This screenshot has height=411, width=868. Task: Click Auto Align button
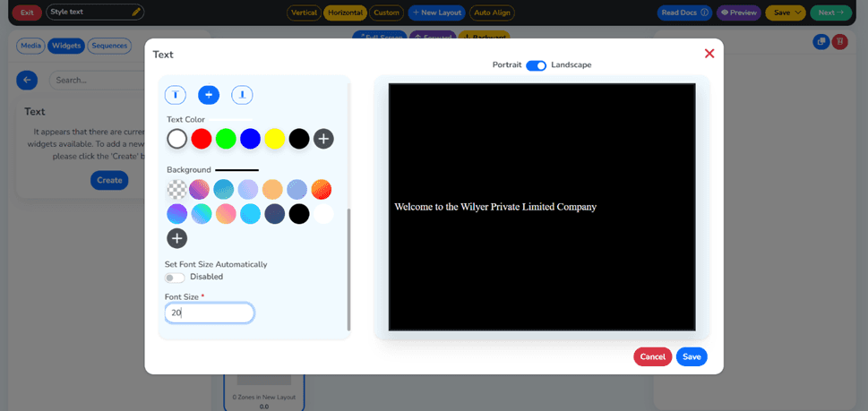coord(492,13)
